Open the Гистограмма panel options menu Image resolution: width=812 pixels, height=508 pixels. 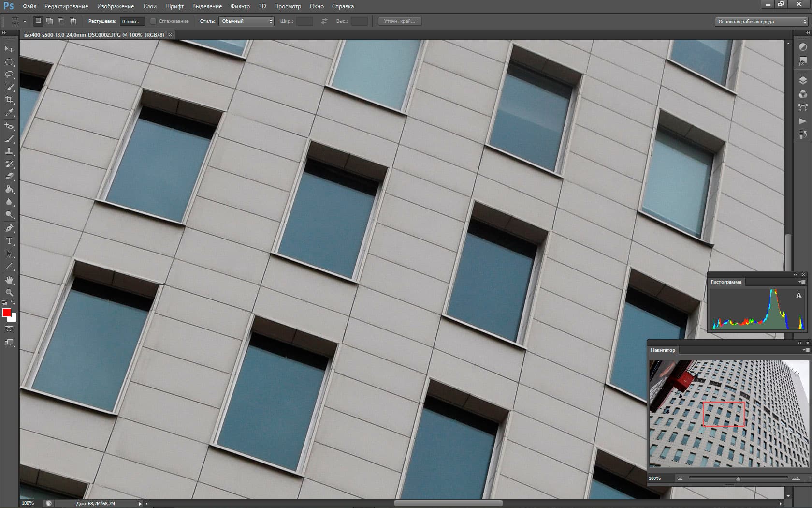coord(802,282)
